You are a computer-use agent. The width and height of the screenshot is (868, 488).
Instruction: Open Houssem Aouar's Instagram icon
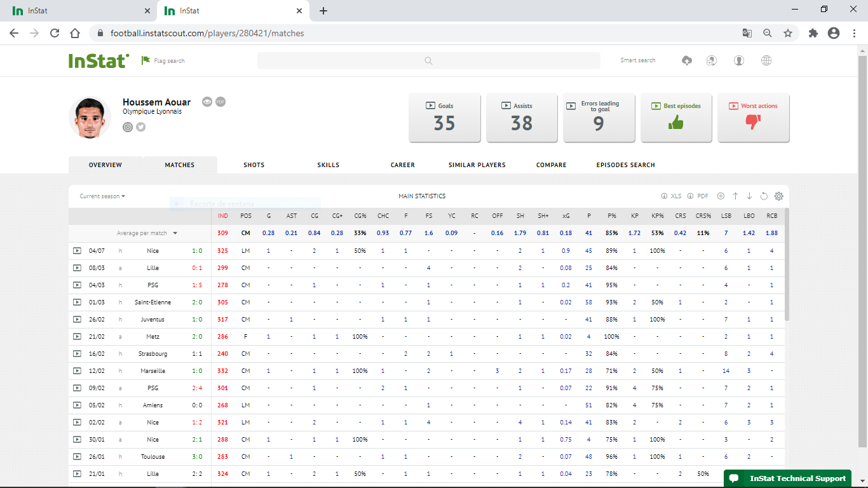click(x=128, y=127)
